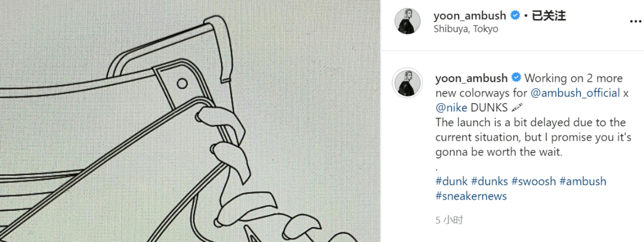Click the sneaker sketch post image

pyautogui.click(x=190, y=121)
